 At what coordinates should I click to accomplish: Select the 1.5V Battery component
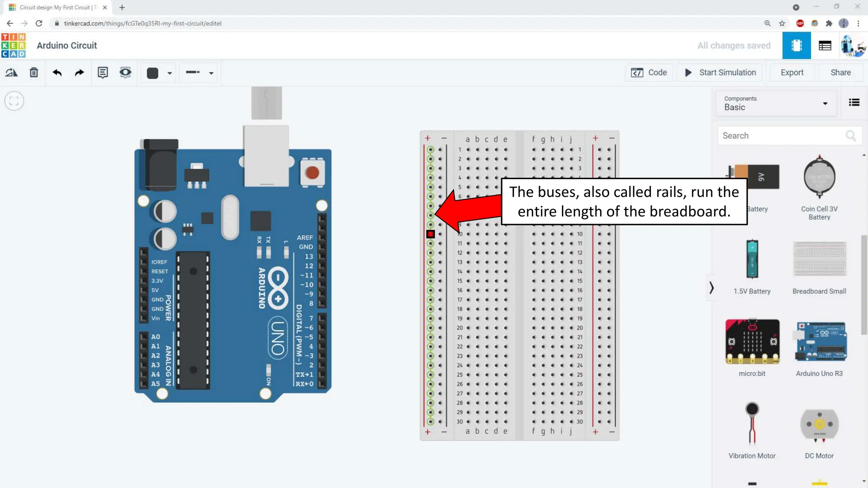pos(752,267)
